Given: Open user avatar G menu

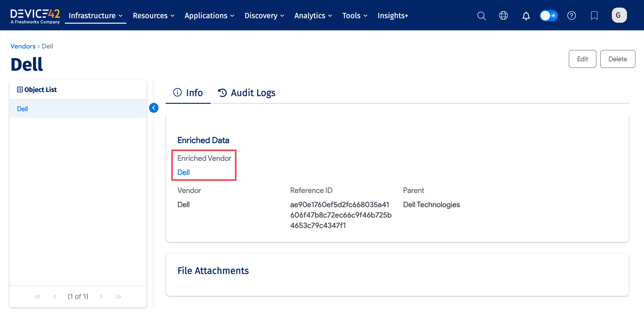Looking at the screenshot, I should [619, 15].
